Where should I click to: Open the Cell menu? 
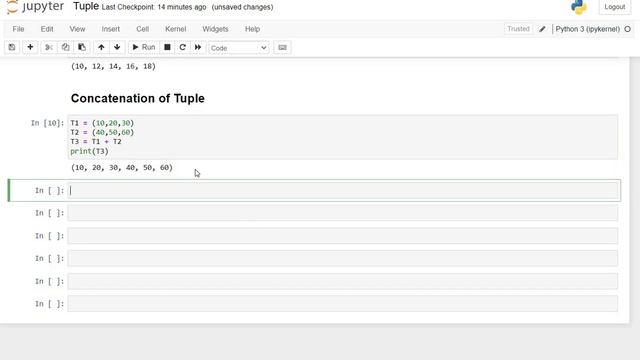(x=142, y=29)
